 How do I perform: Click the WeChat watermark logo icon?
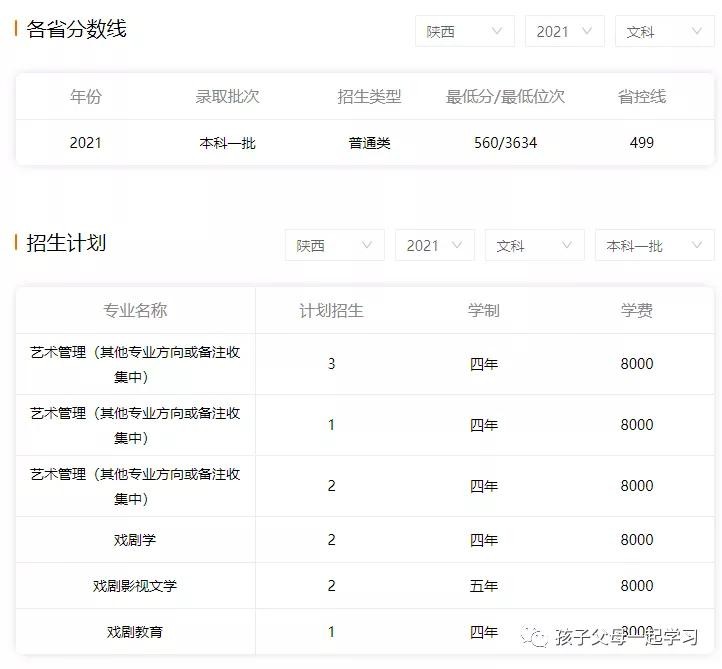coord(537,636)
